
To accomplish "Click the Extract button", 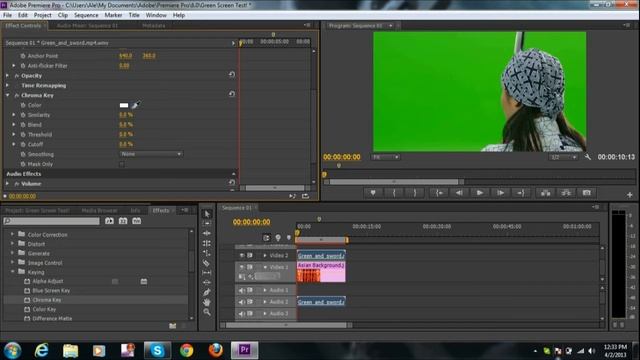I will pos(566,193).
